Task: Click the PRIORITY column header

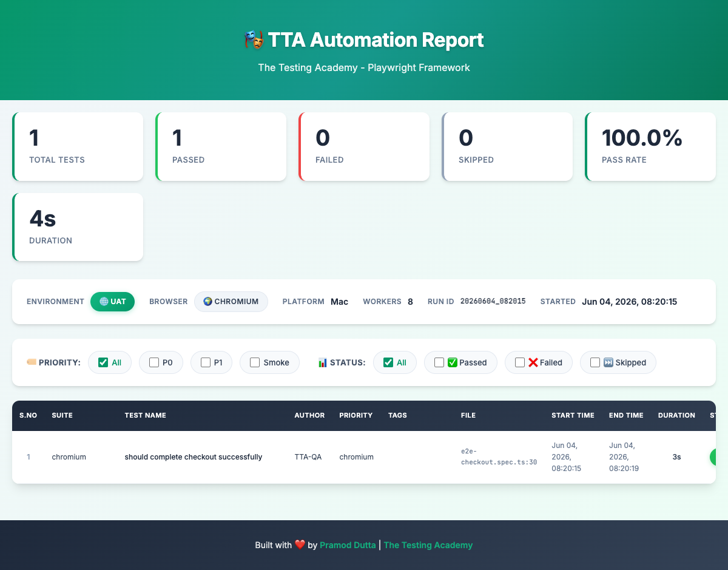Action: (x=356, y=416)
